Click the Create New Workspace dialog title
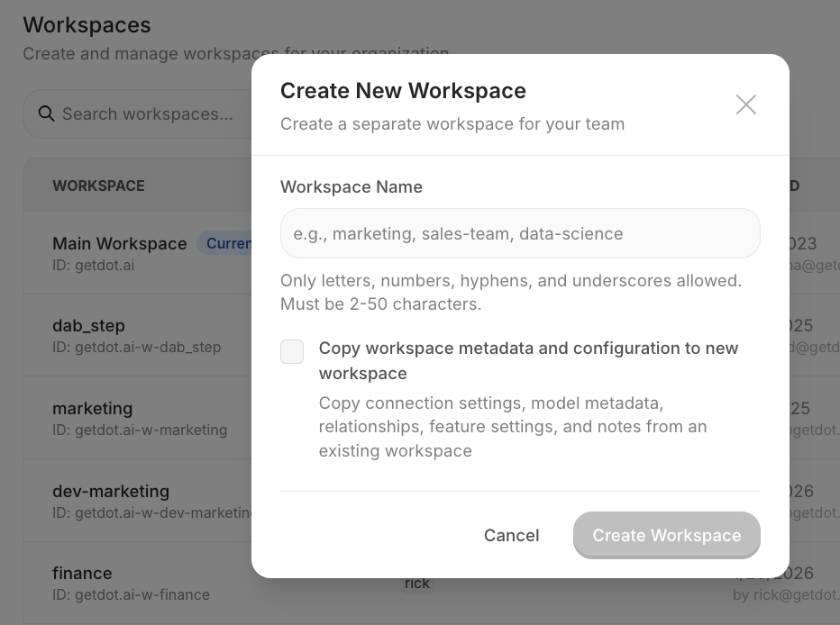The width and height of the screenshot is (840, 625). tap(403, 91)
